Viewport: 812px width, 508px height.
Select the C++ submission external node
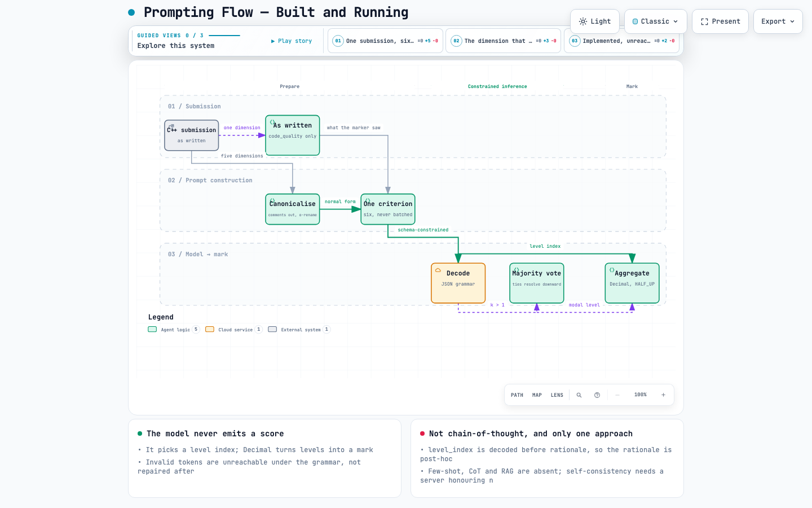click(x=192, y=135)
